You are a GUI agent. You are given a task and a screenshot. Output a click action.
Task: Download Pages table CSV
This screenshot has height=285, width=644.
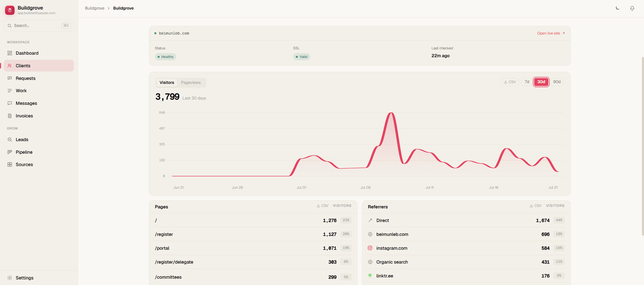point(323,206)
